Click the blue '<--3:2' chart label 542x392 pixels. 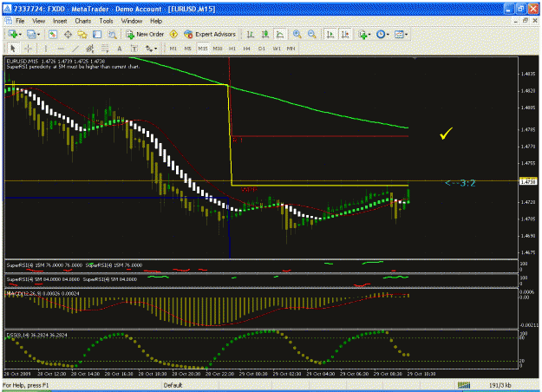click(460, 183)
